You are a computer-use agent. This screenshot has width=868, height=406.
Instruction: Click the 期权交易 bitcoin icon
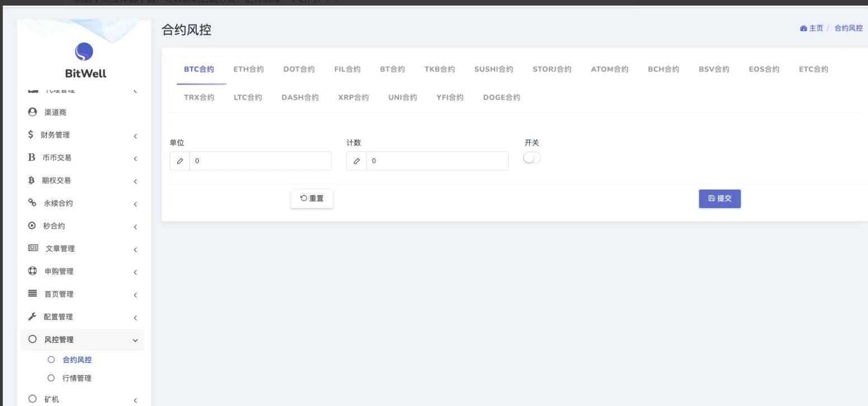pyautogui.click(x=32, y=181)
